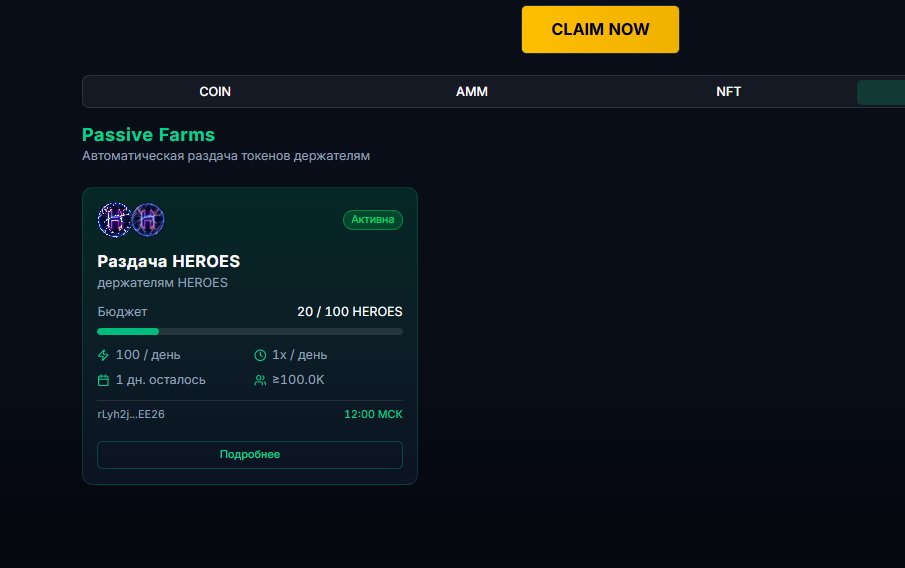This screenshot has width=905, height=568.
Task: Click the 12:00 МСК time label
Action: pyautogui.click(x=373, y=414)
